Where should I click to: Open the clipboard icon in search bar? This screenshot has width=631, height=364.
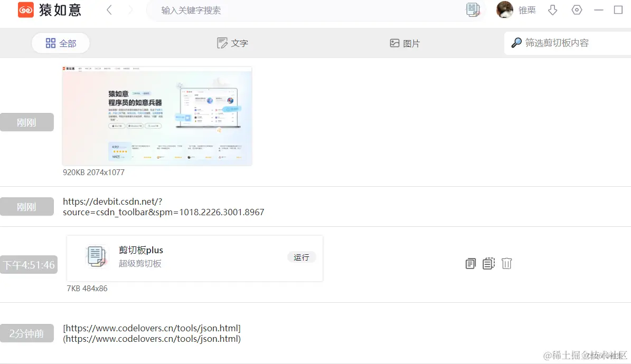pyautogui.click(x=473, y=10)
